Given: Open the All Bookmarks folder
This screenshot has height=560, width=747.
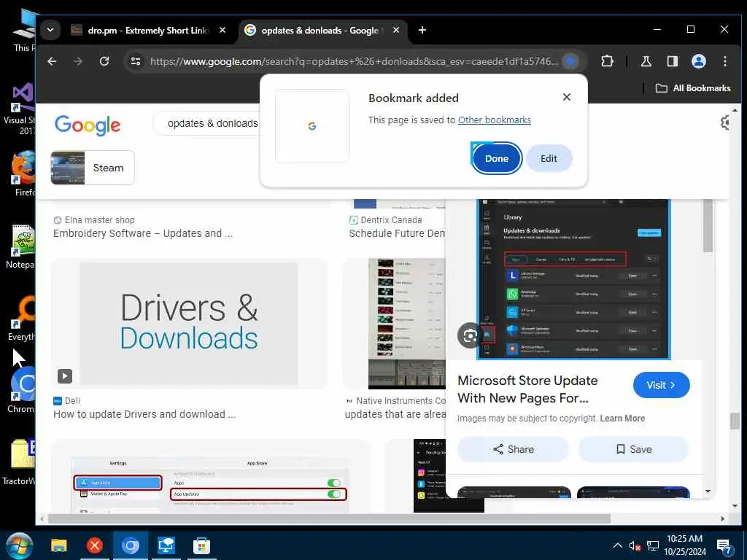Looking at the screenshot, I should click(693, 88).
